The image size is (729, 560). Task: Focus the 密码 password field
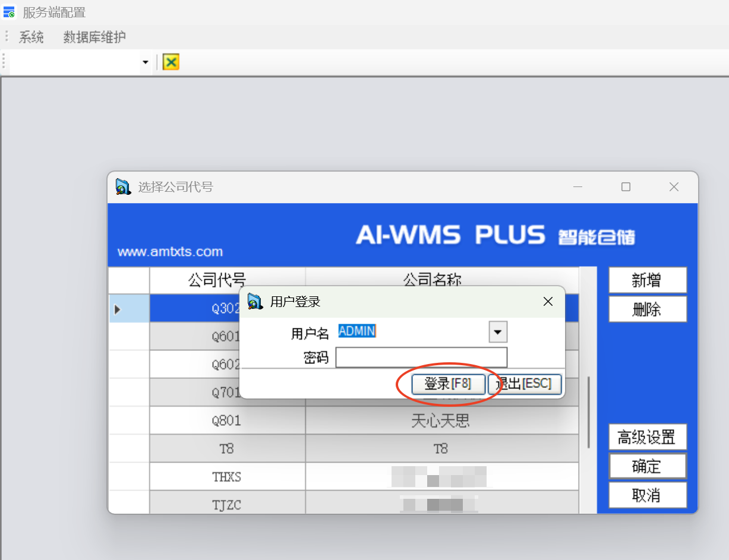pyautogui.click(x=421, y=357)
